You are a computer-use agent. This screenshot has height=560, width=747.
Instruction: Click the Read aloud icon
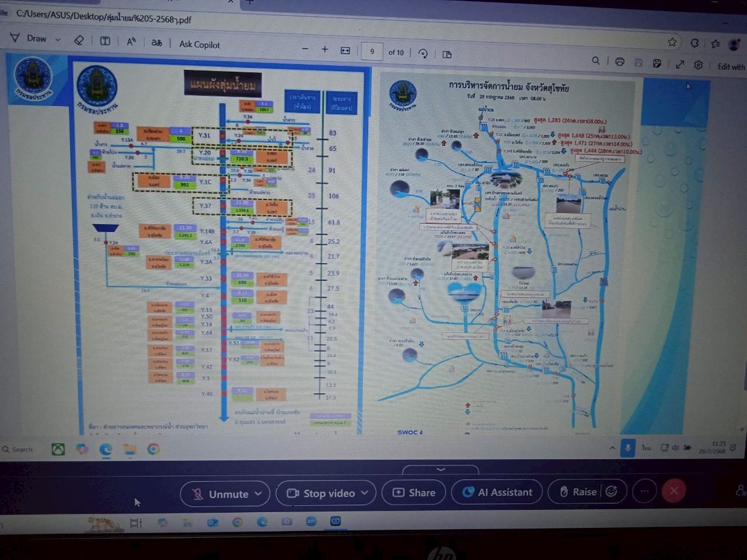tap(131, 41)
